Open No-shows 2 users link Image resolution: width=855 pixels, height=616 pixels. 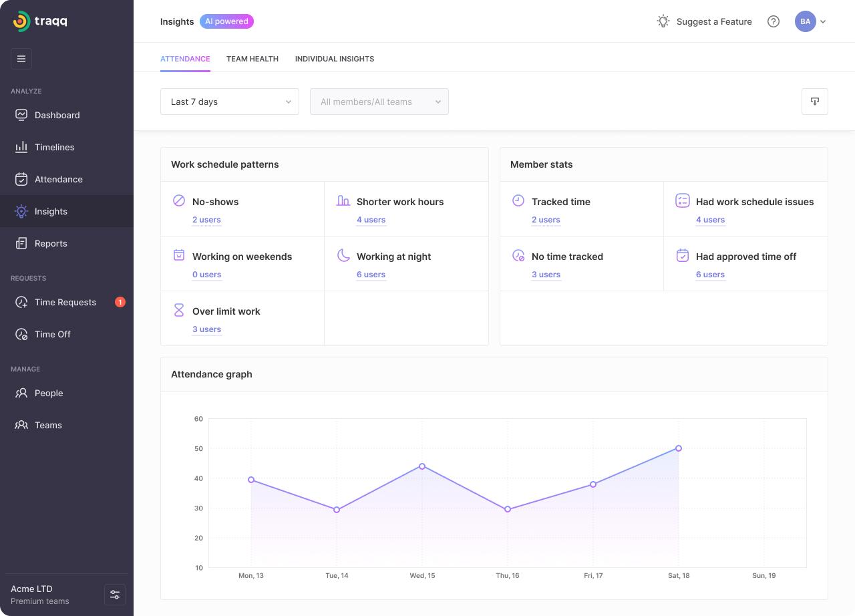click(x=206, y=220)
